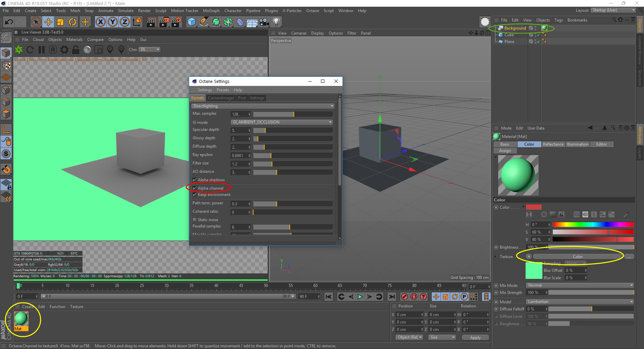Add a Cube primitive object
Screen dimensions: 644x349
click(192, 22)
